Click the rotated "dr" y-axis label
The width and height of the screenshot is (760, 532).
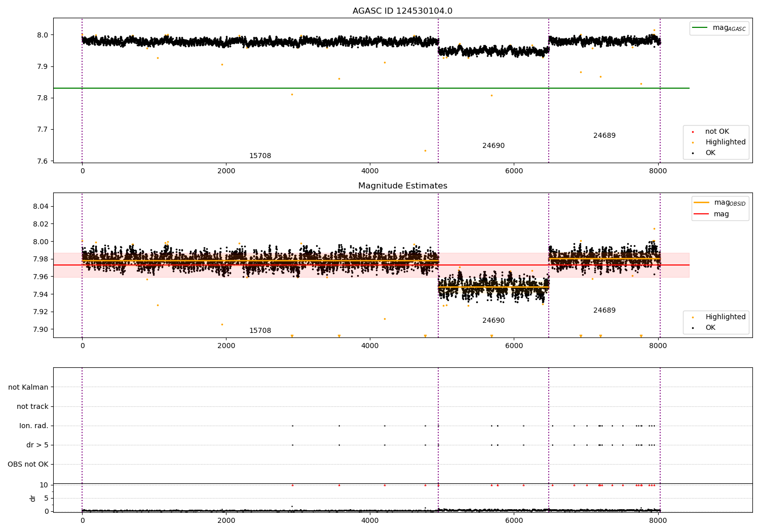point(33,498)
